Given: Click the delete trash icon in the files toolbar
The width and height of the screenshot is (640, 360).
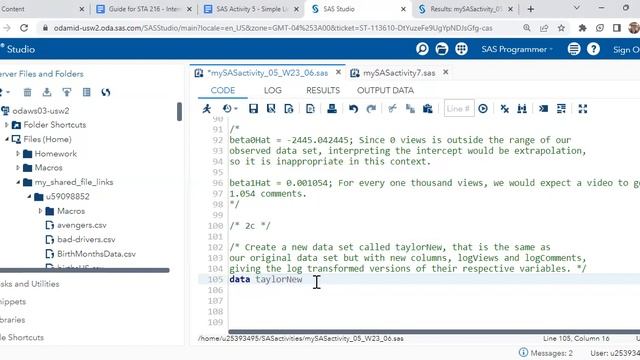Looking at the screenshot, I should 27,92.
